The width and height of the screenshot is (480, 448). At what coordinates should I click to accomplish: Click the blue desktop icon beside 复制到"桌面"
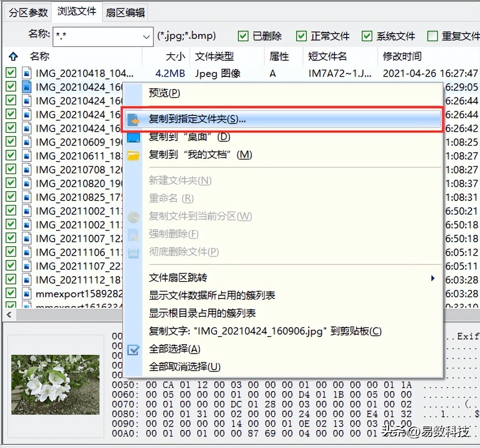pos(133,137)
